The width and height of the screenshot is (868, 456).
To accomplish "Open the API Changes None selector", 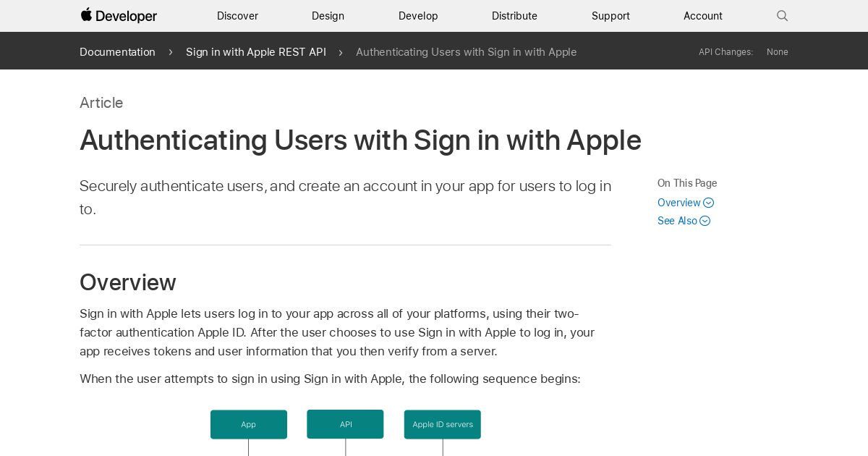I will [778, 52].
